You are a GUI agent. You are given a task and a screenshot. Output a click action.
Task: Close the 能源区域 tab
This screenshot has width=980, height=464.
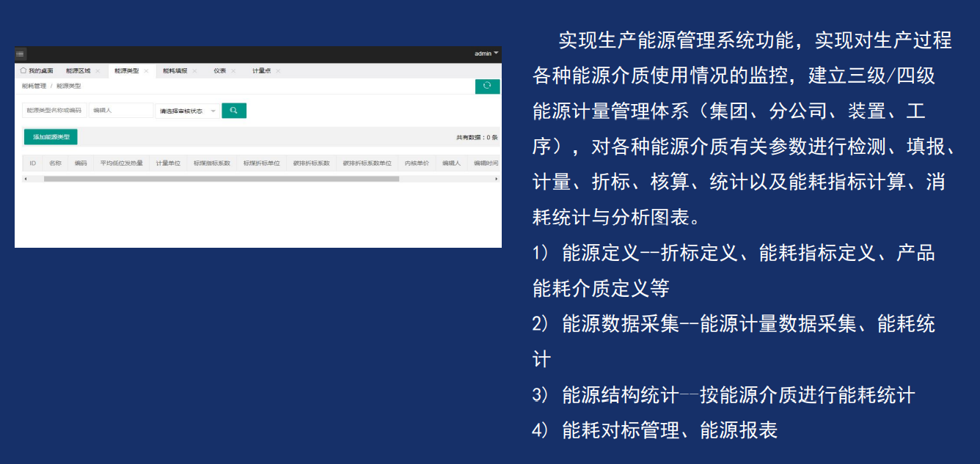[x=98, y=71]
